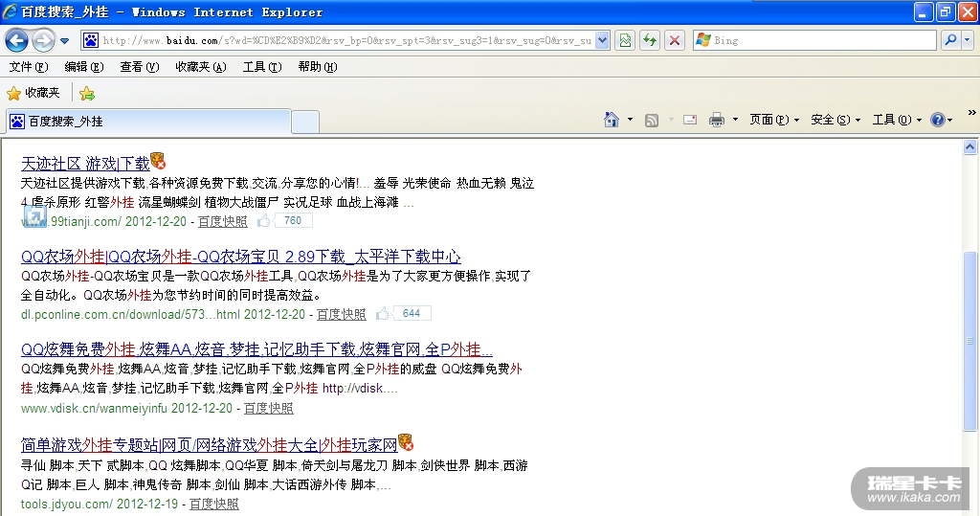
Task: Click preview image icon by 99tianji.com URL
Action: pyautogui.click(x=34, y=215)
